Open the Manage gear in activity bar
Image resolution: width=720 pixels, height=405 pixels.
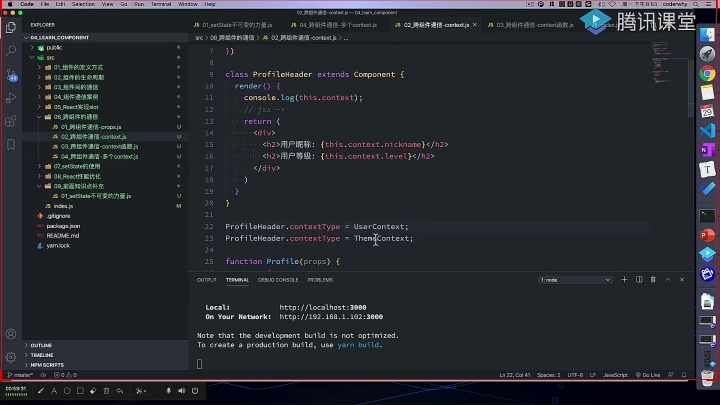coord(11,357)
